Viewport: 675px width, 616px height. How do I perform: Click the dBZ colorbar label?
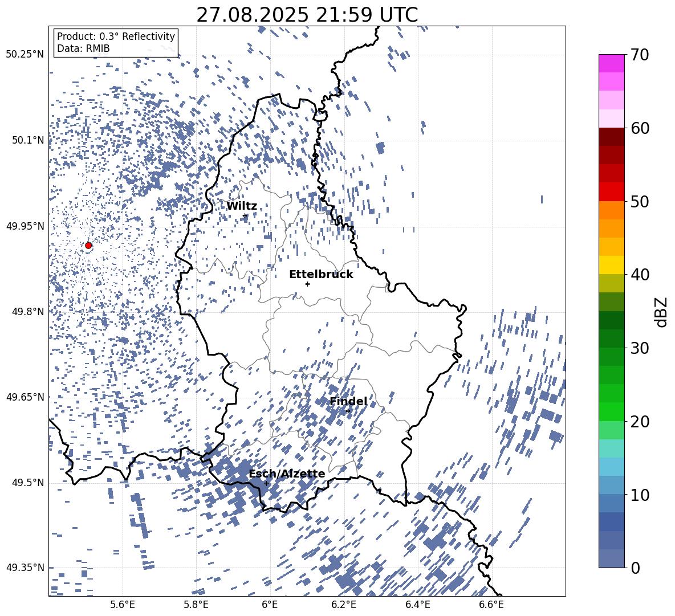[x=662, y=312]
